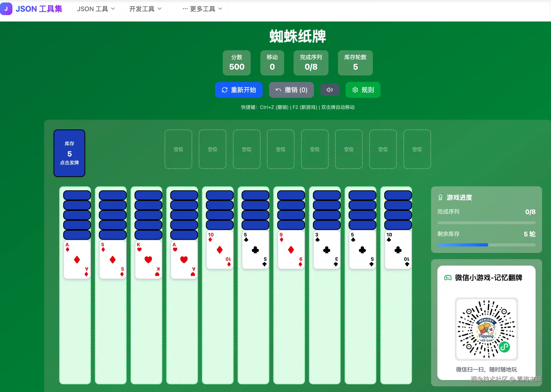The width and height of the screenshot is (551, 392).
Task: Expand the JSON 工具 dropdown
Action: coord(96,9)
